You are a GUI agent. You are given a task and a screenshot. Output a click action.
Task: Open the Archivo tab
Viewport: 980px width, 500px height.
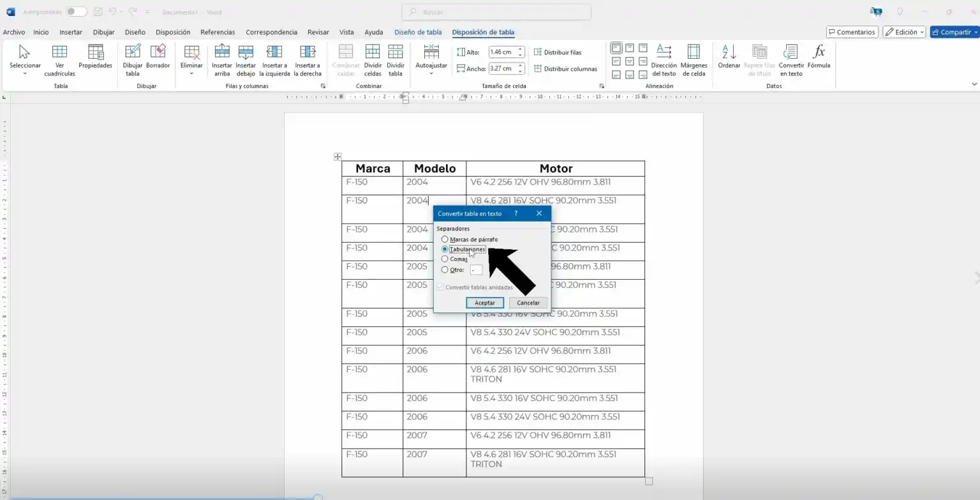(x=14, y=32)
